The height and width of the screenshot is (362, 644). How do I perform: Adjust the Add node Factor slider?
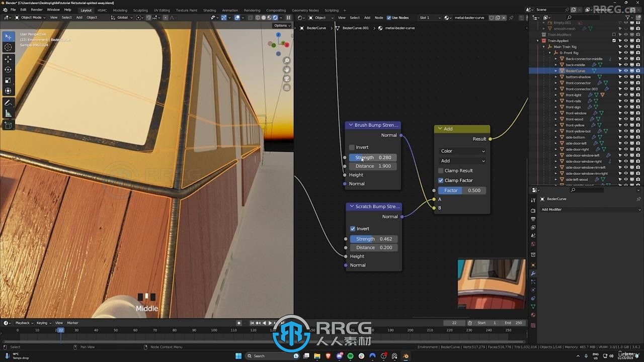coord(462,191)
